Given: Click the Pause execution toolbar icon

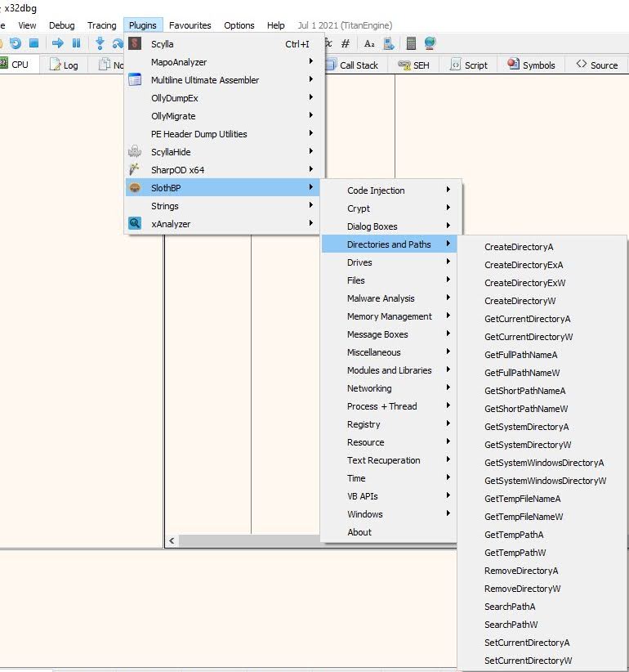Looking at the screenshot, I should pyautogui.click(x=76, y=43).
